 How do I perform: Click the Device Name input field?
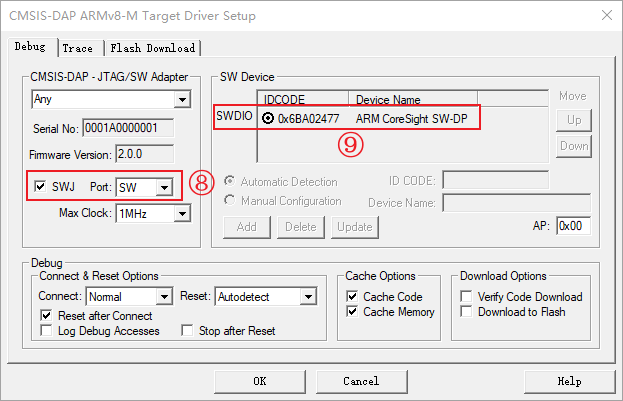pos(517,203)
